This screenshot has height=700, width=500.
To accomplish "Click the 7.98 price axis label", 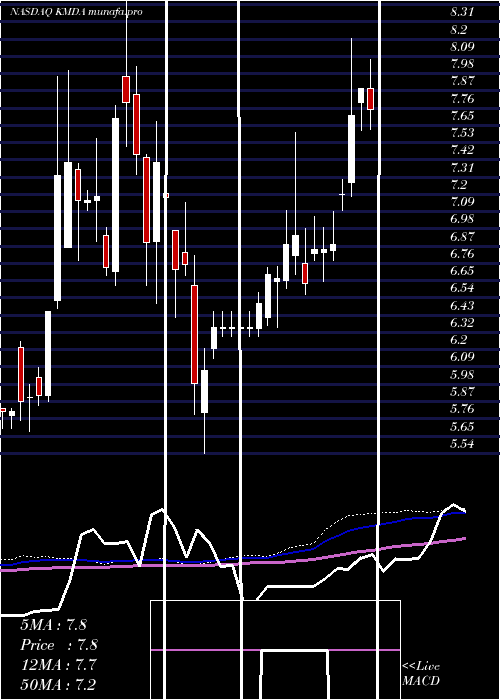I will (462, 64).
